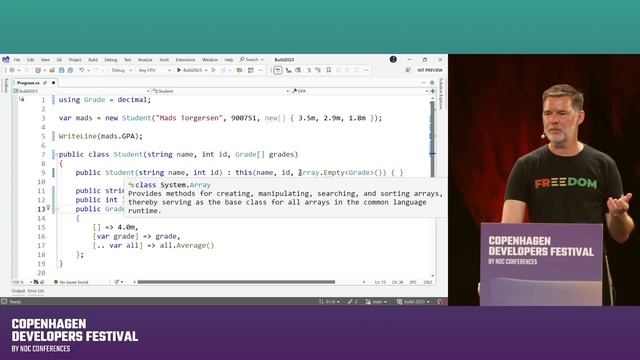Viewport: 640px width, 360px height.
Task: Open the Test menu
Action: (x=127, y=60)
